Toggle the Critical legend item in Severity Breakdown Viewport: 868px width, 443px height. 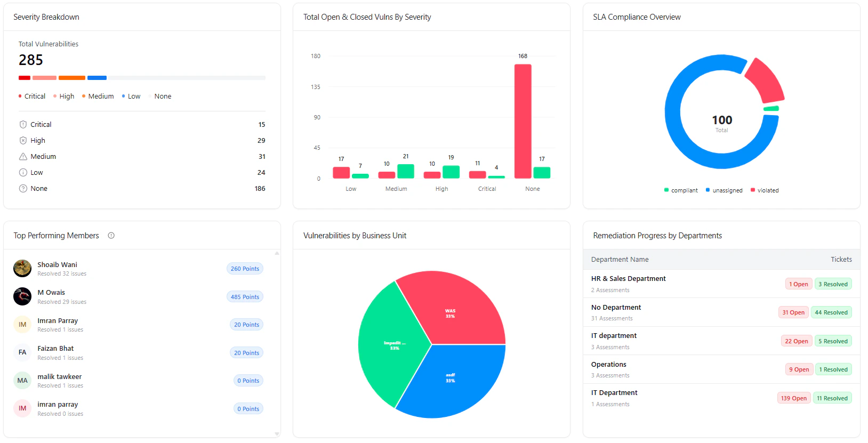[x=32, y=96]
